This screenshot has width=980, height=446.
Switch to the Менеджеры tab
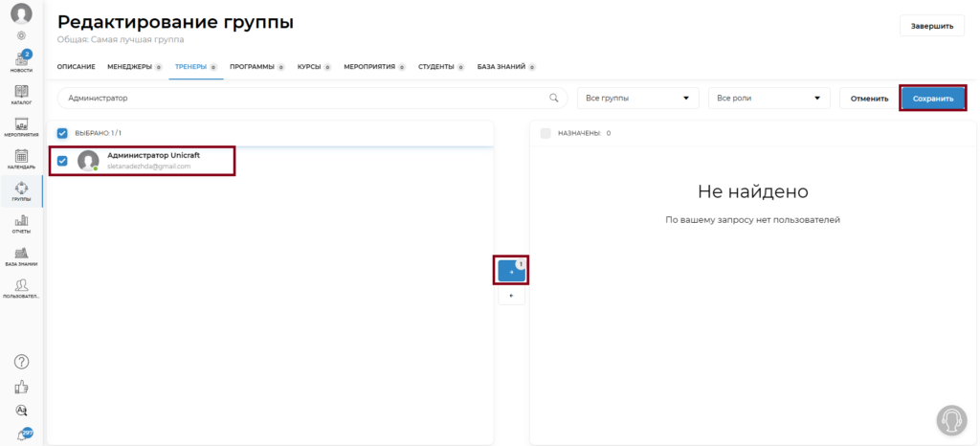134,67
